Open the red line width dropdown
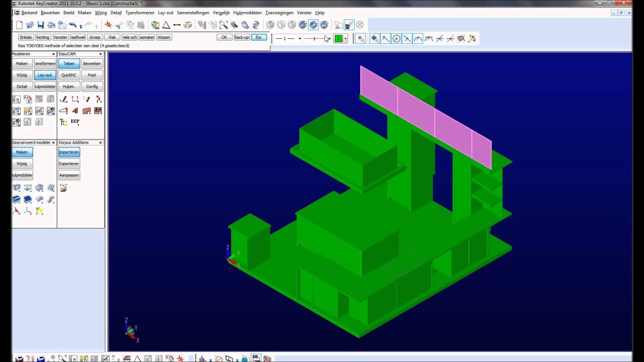The height and width of the screenshot is (362, 644). click(329, 39)
